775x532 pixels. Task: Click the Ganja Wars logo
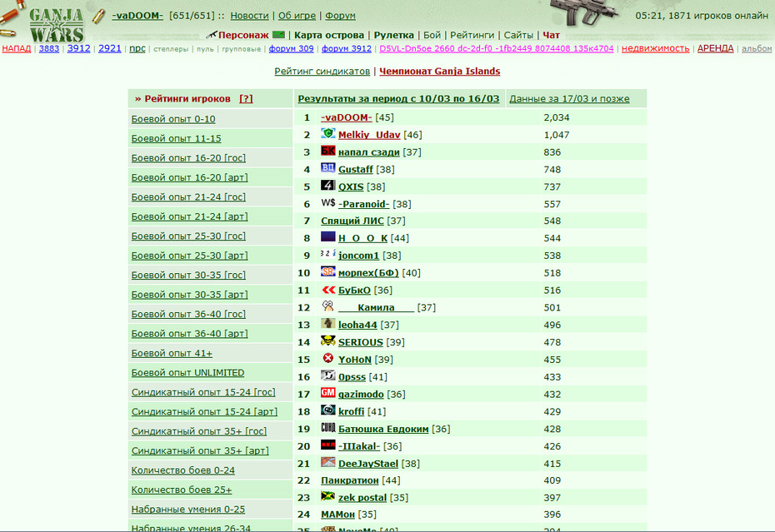pyautogui.click(x=56, y=23)
